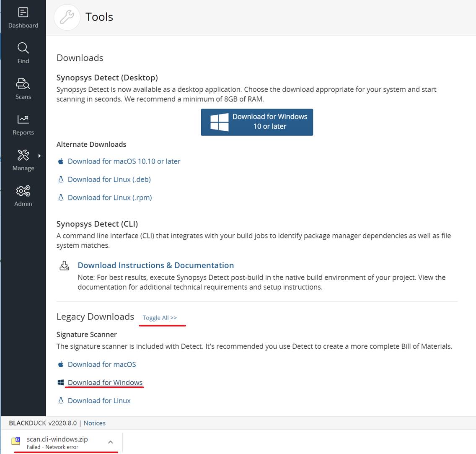Viewport: 476px width, 454px height.
Task: Click the scan.cli-windows.zip file icon
Action: point(16,441)
